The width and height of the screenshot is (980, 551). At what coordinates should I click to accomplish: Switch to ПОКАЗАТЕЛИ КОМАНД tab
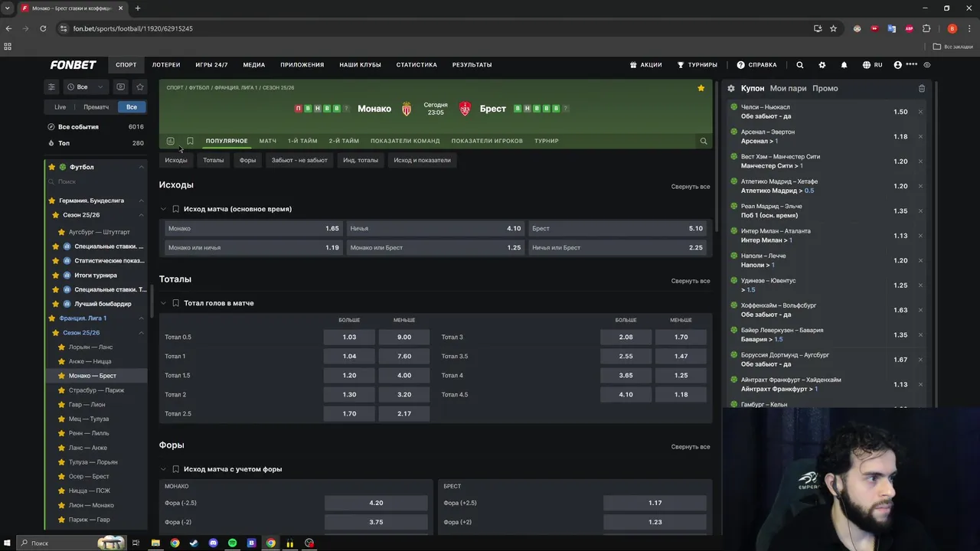pyautogui.click(x=405, y=141)
